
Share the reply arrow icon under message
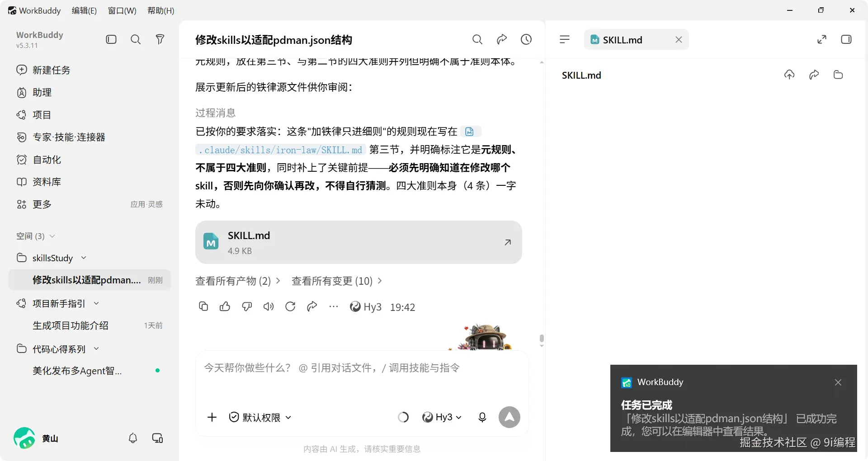312,306
